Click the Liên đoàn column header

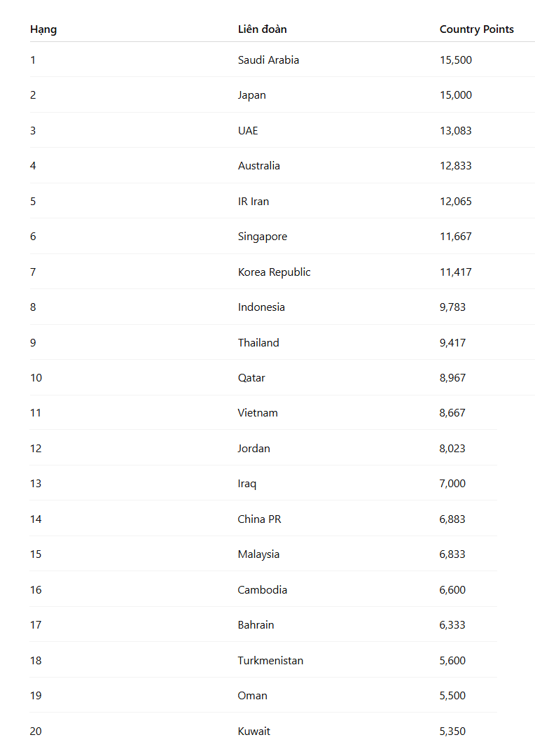pos(262,29)
